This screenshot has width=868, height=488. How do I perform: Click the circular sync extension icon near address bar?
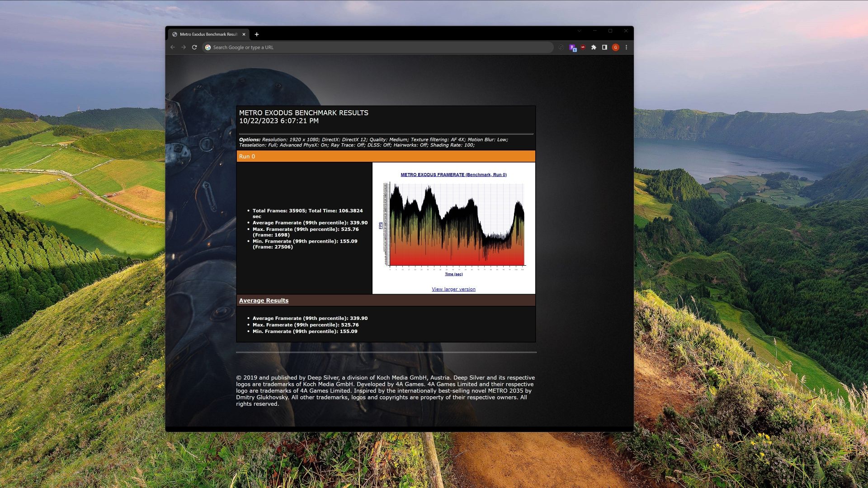coord(561,47)
